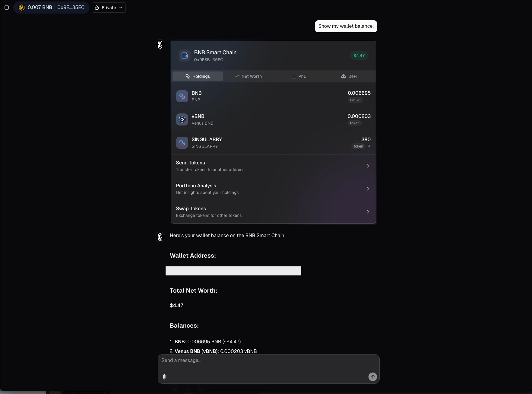
Task: Click the 'Show my wallet balance!' message bubble
Action: pos(346,26)
